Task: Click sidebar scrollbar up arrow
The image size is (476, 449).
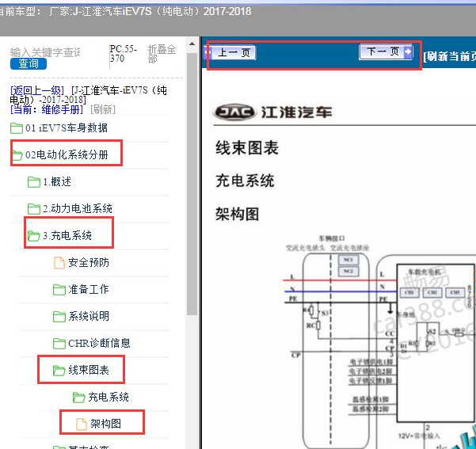Action: (192, 44)
